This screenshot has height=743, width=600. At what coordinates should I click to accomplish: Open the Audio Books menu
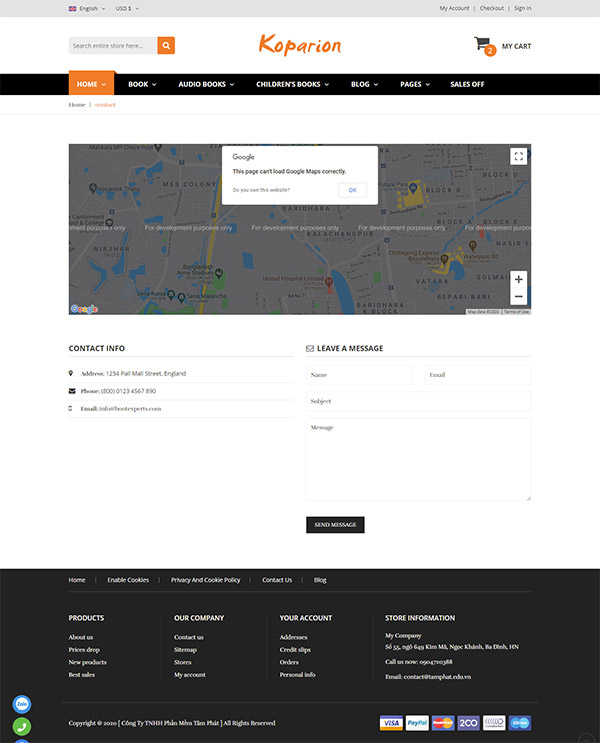(x=206, y=84)
